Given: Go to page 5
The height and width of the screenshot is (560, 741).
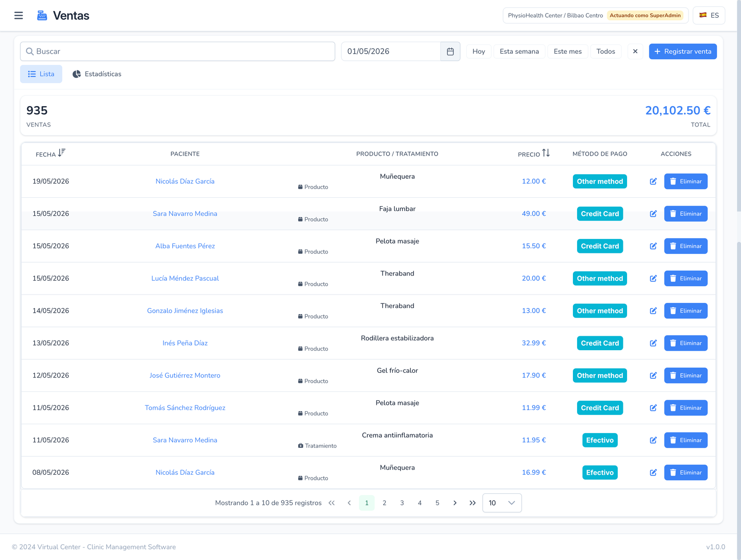Looking at the screenshot, I should [x=437, y=503].
